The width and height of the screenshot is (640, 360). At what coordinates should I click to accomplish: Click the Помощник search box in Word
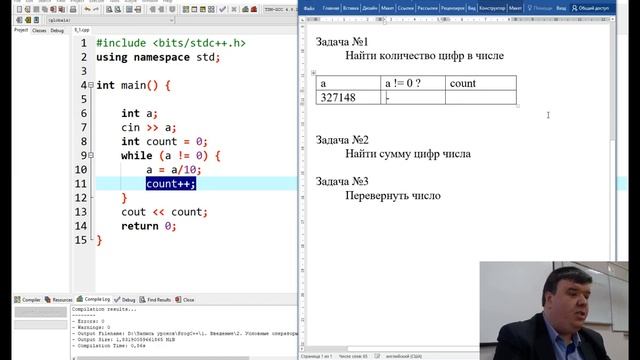coord(539,8)
